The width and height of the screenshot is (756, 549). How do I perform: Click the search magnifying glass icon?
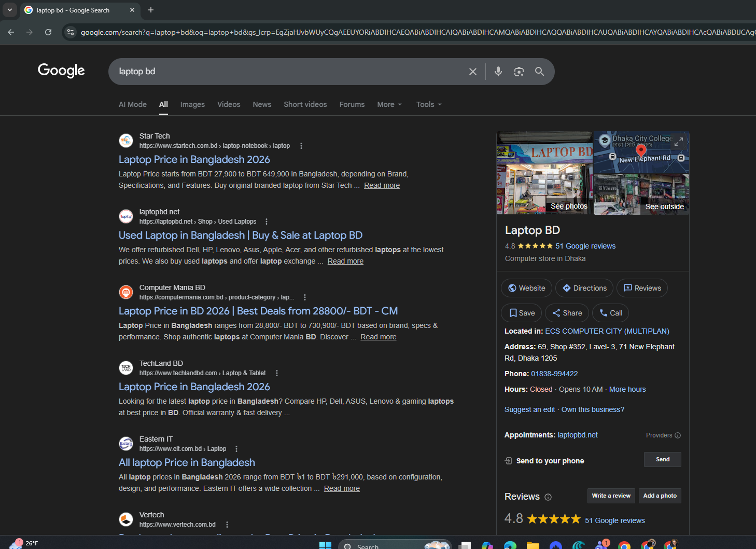(x=539, y=71)
